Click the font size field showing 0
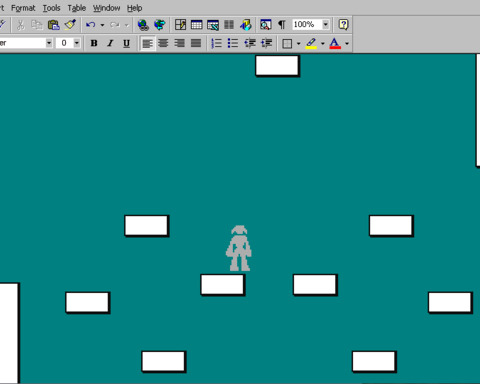This screenshot has width=480, height=384. click(64, 43)
